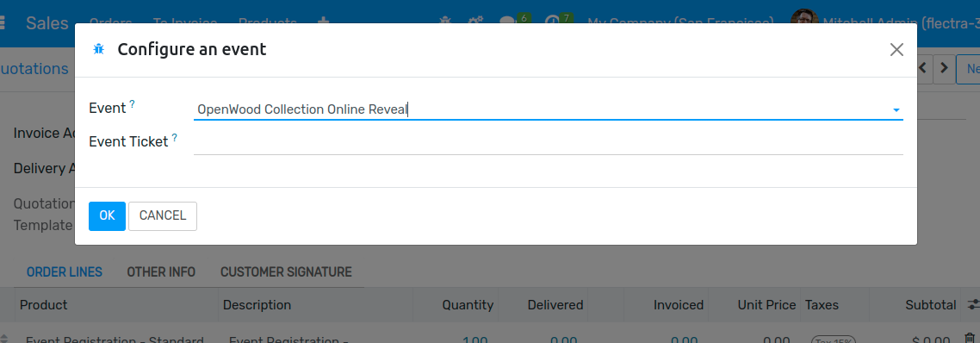Close the Configure an event dialog
The height and width of the screenshot is (343, 980).
click(x=896, y=50)
